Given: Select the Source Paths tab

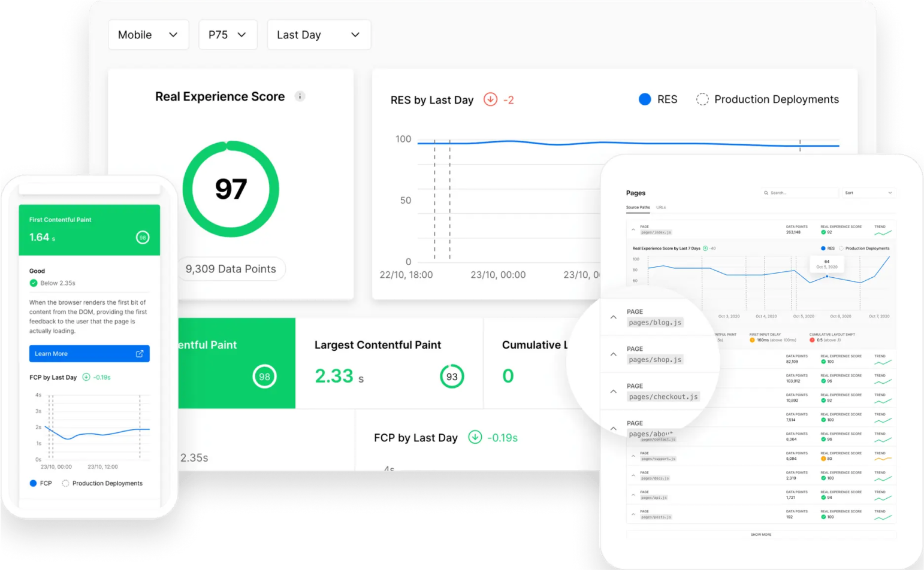Looking at the screenshot, I should (638, 208).
